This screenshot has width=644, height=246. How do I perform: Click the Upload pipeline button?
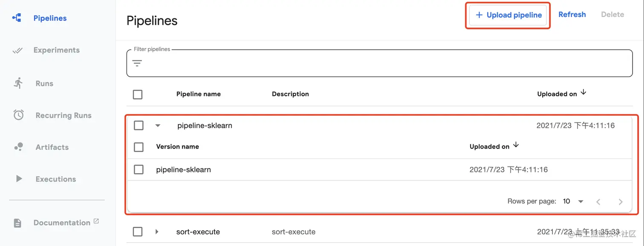(508, 15)
